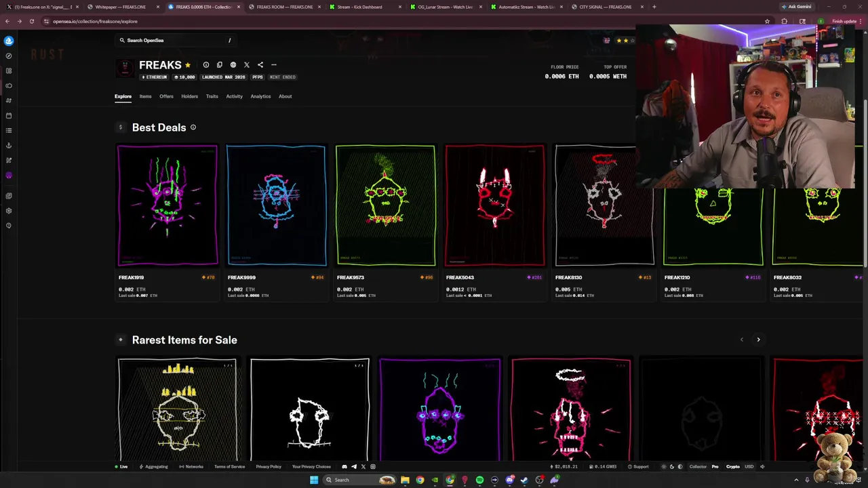Viewport: 868px width, 488px height.
Task: Bookmark this page with star icon
Action: (768, 21)
